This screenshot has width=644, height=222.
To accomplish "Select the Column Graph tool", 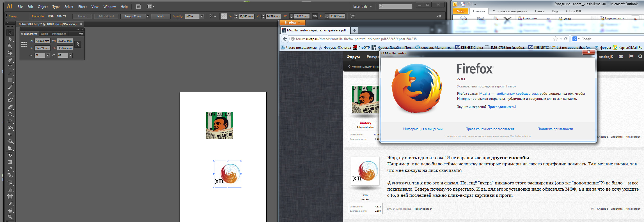I will (10, 189).
